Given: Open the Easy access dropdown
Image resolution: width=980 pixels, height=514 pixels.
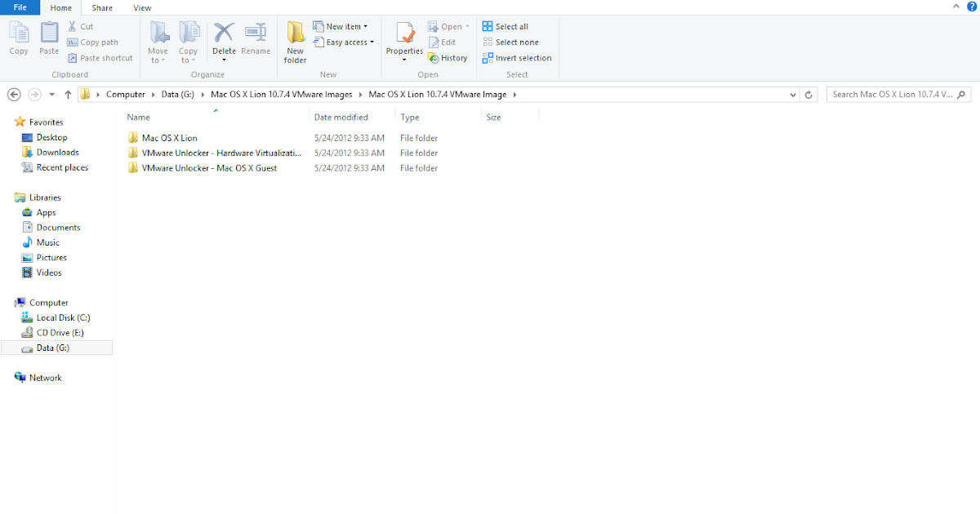Looking at the screenshot, I should (x=344, y=42).
